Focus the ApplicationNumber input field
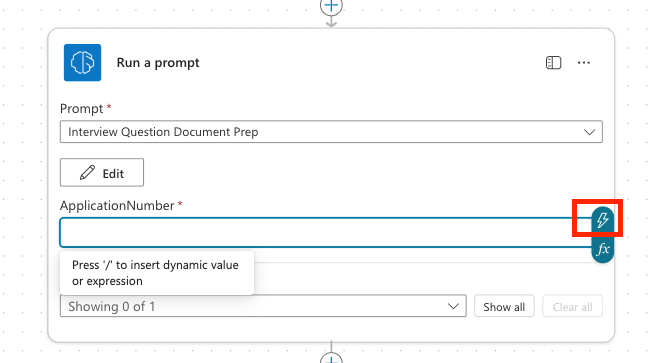 [x=326, y=233]
